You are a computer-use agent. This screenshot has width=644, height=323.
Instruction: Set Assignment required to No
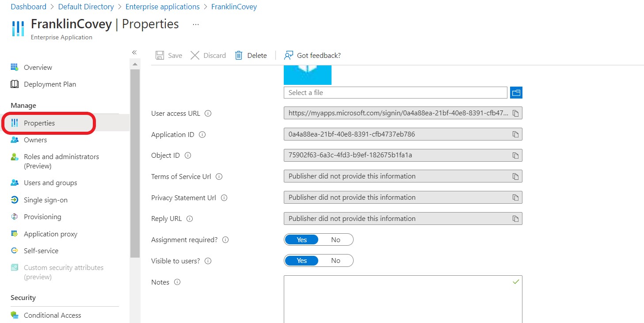tap(335, 239)
